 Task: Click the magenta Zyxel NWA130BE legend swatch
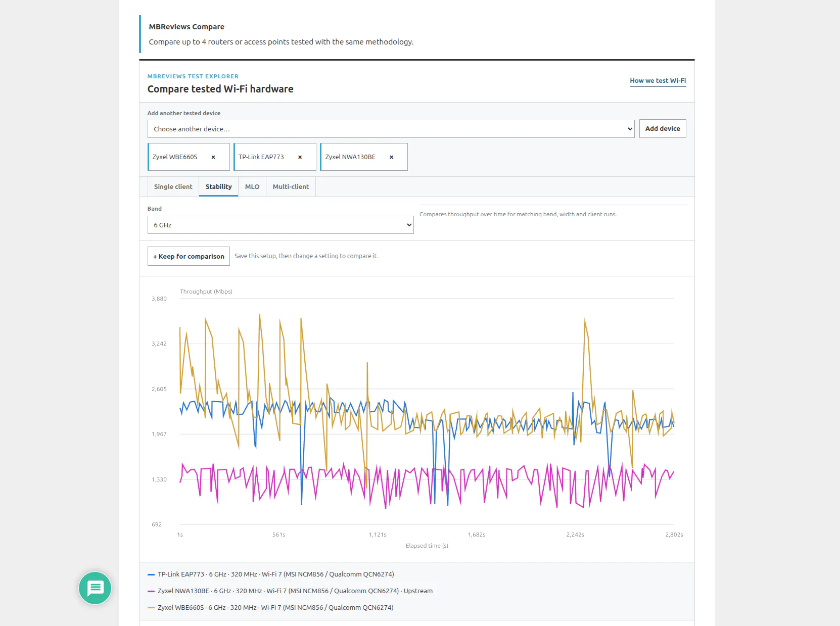coord(151,591)
